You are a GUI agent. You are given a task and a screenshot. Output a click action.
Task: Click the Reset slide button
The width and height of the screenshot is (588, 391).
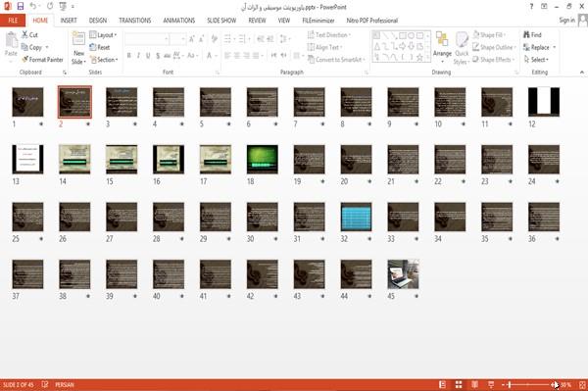click(100, 47)
